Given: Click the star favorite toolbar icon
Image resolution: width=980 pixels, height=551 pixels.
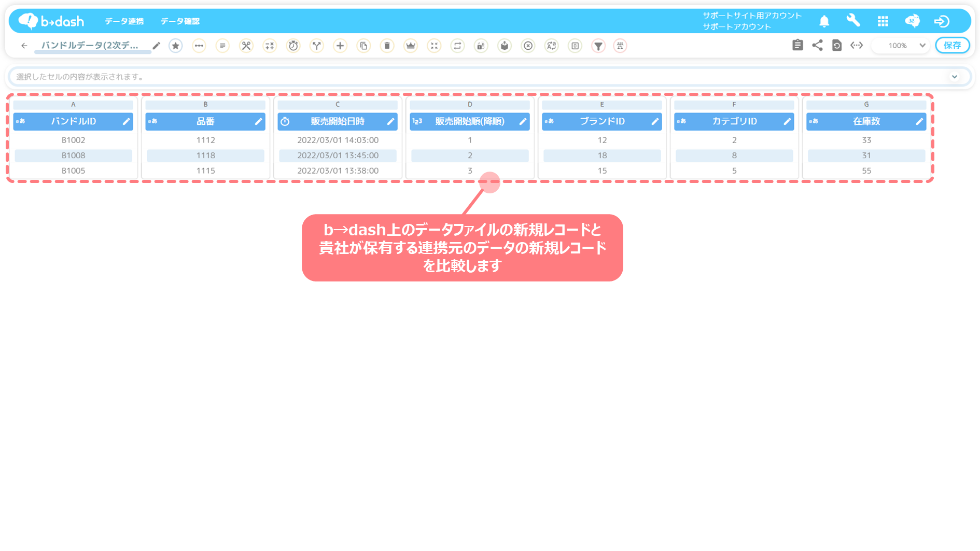Looking at the screenshot, I should point(176,46).
